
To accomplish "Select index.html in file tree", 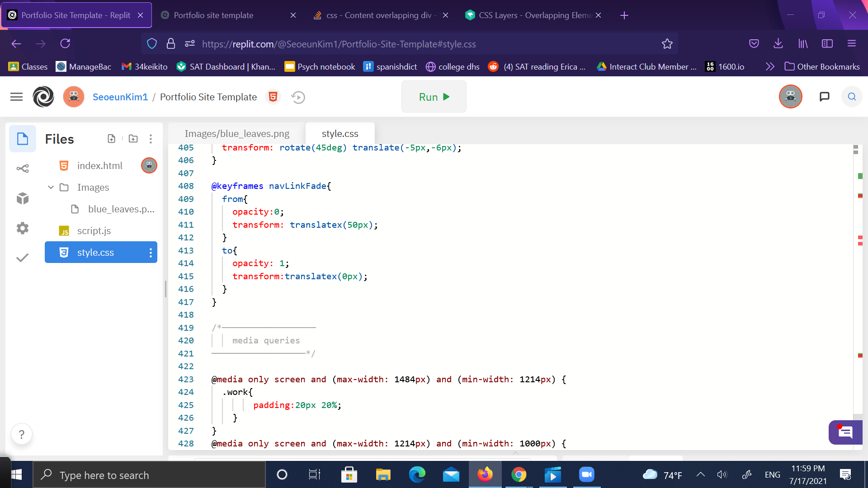I will [x=99, y=166].
